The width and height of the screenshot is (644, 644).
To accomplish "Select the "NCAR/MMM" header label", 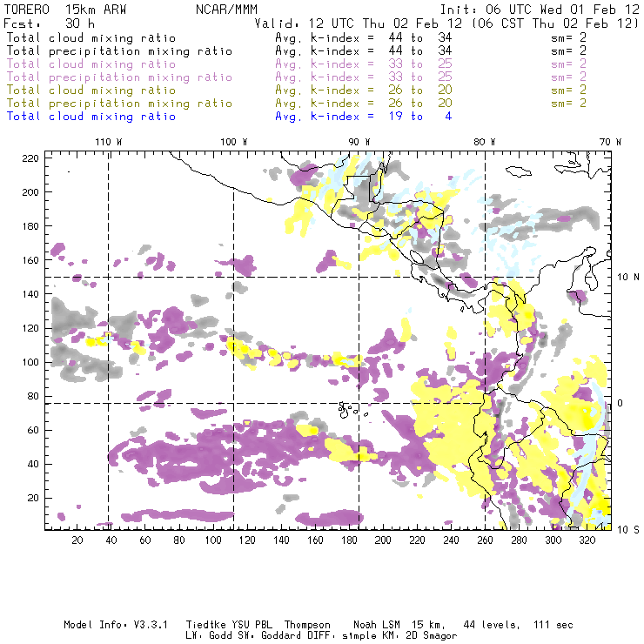I will click(x=226, y=10).
